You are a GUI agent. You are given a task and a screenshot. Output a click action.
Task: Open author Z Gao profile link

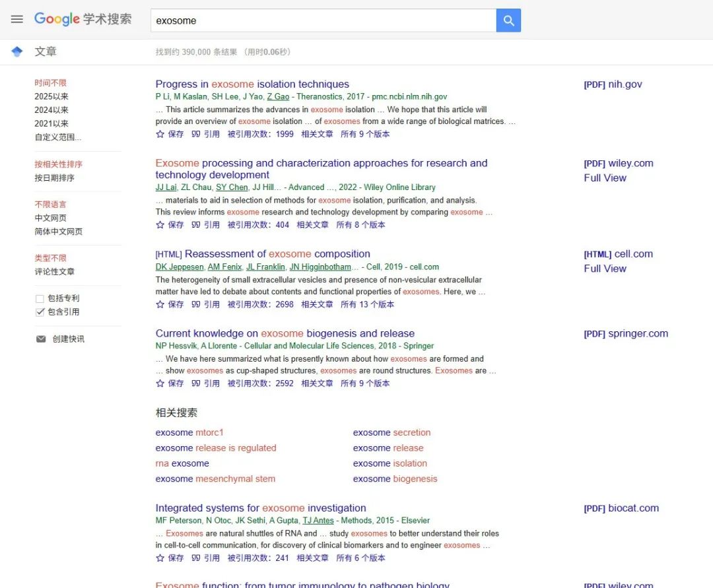[278, 96]
